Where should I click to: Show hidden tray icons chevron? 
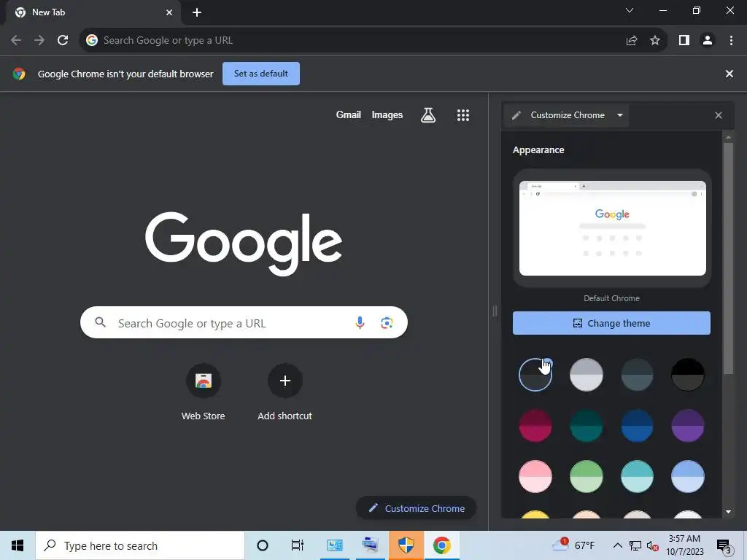click(x=617, y=545)
